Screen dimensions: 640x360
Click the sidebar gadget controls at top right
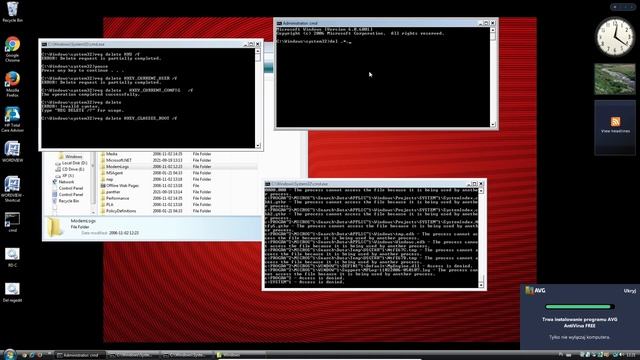tap(623, 7)
